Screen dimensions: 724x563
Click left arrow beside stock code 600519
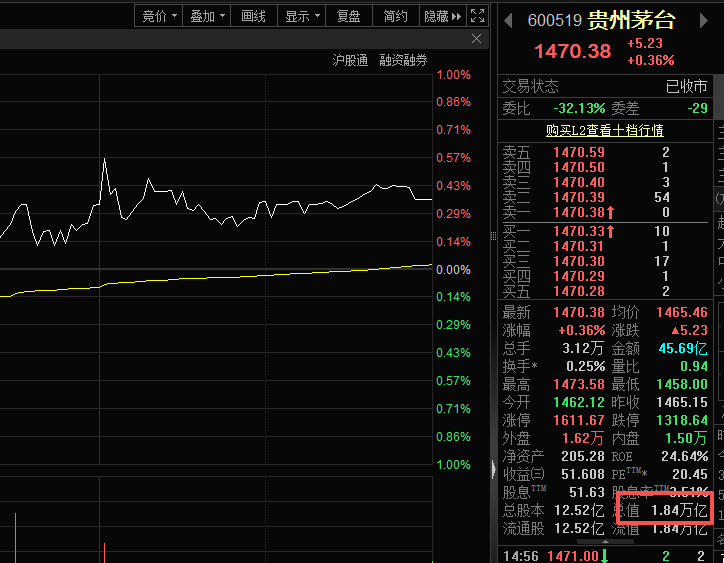click(509, 21)
